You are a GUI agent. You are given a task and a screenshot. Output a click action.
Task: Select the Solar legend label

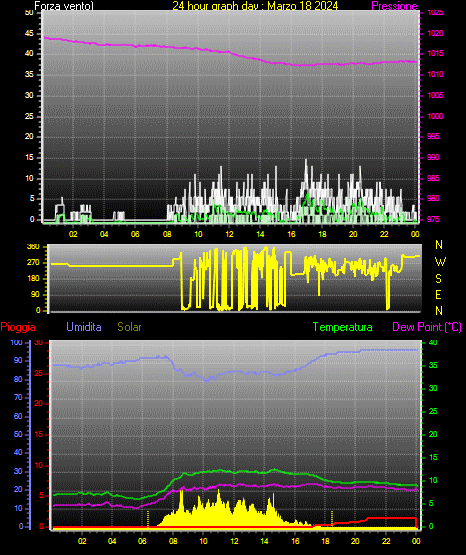tap(129, 327)
